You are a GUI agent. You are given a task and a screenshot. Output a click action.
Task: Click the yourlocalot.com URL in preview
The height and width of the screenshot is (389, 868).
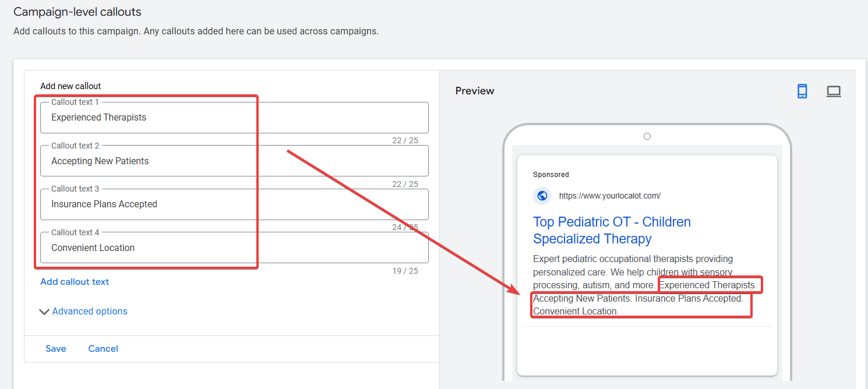click(610, 196)
